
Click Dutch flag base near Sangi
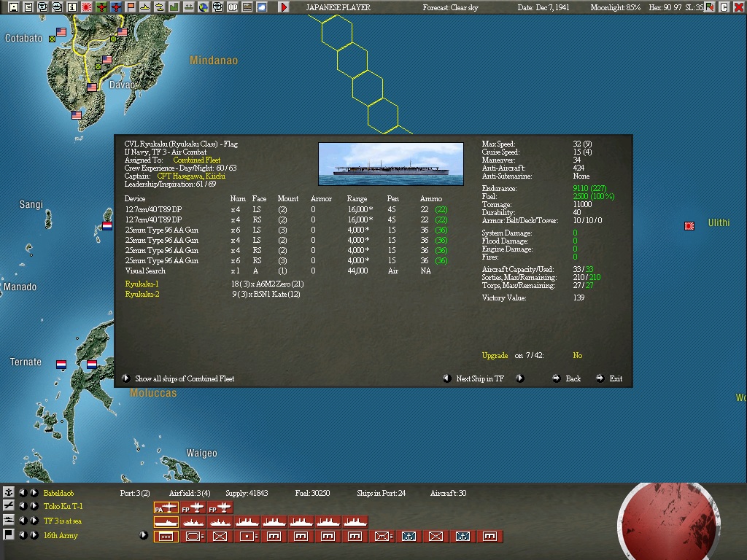point(107,226)
